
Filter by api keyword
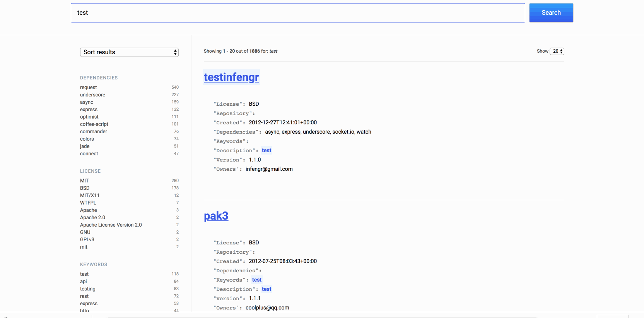tap(84, 282)
